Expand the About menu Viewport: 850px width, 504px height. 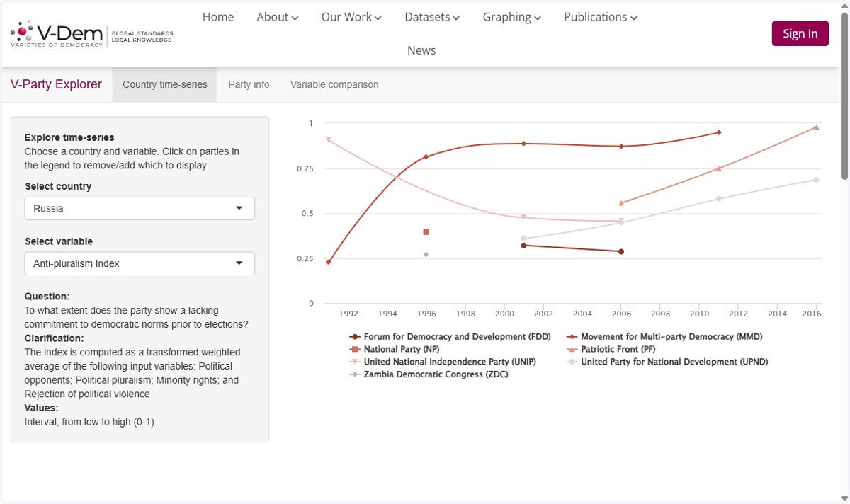point(278,17)
